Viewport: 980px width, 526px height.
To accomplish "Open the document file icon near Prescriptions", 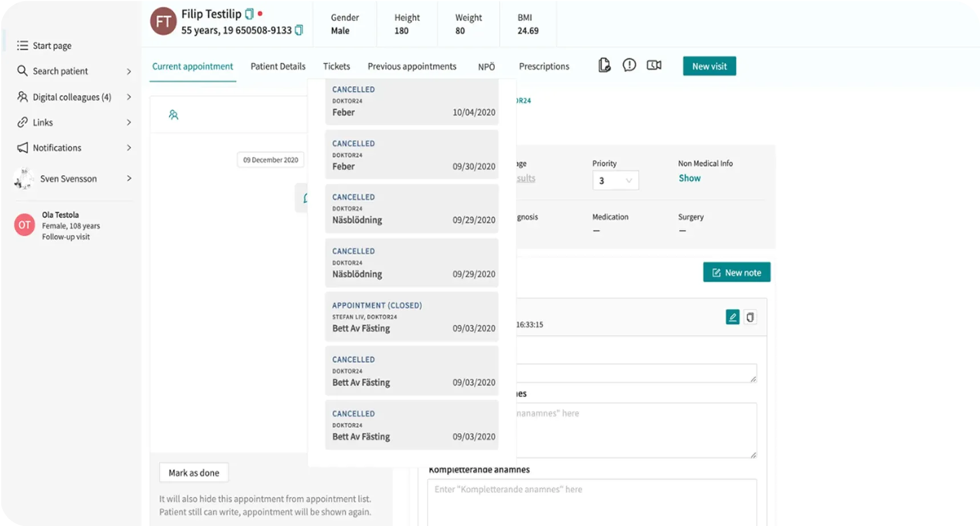I will (x=604, y=66).
